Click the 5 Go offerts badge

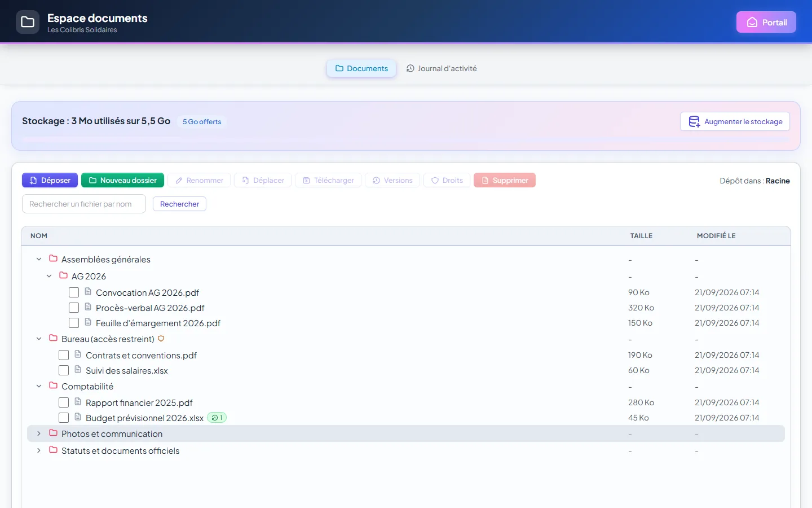click(x=202, y=121)
